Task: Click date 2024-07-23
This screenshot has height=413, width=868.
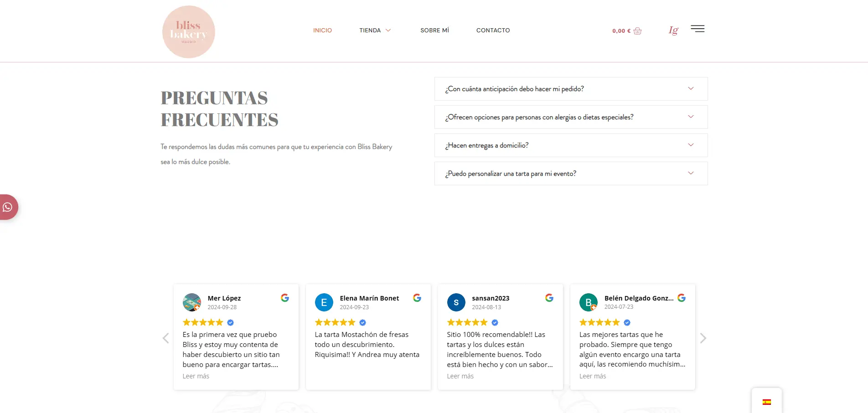Action: 619,307
